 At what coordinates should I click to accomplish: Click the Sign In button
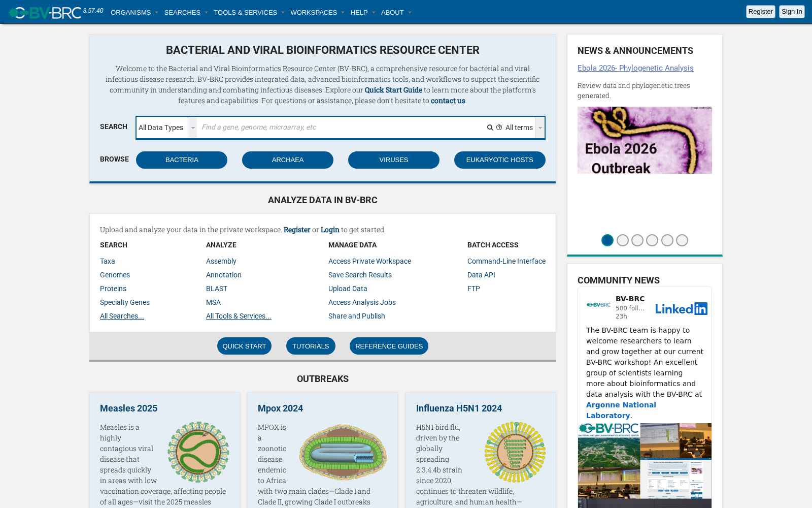pos(792,12)
